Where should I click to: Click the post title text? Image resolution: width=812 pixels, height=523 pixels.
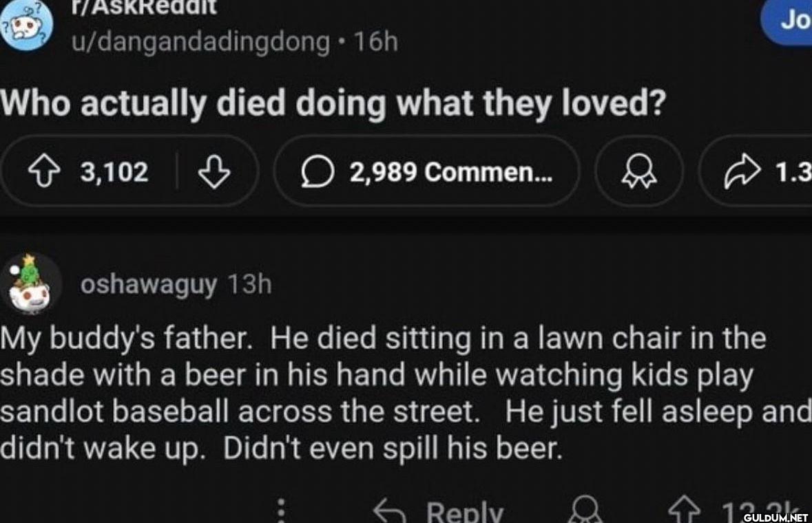click(333, 103)
